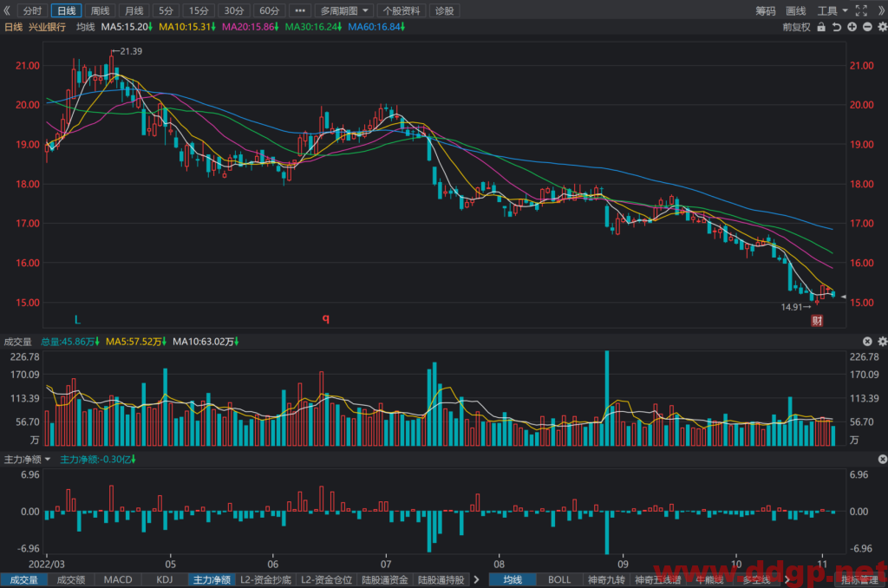Open 个股资料 stock info
This screenshot has width=888, height=588.
coord(402,10)
